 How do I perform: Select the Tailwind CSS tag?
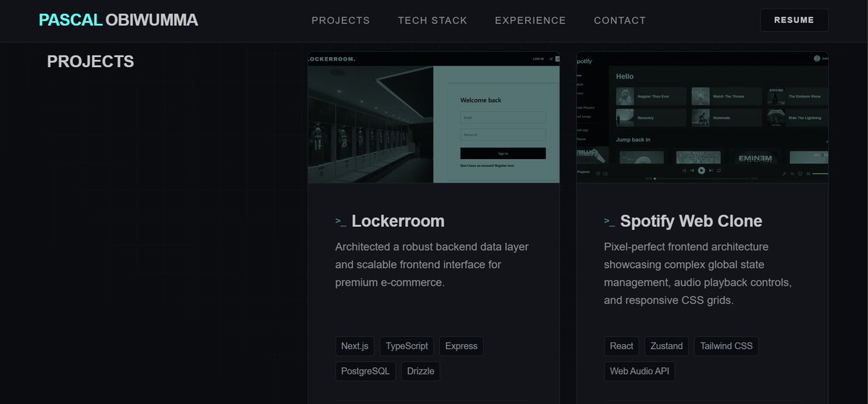click(x=726, y=346)
